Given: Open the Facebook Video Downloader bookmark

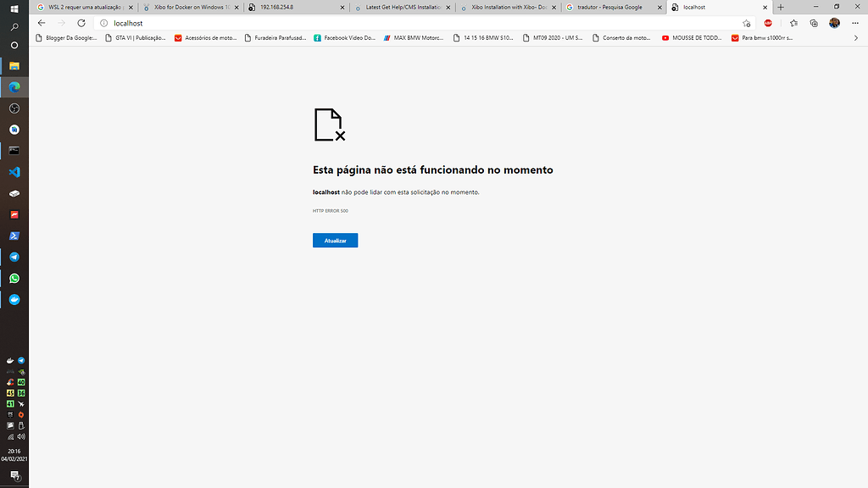Looking at the screenshot, I should [x=344, y=38].
